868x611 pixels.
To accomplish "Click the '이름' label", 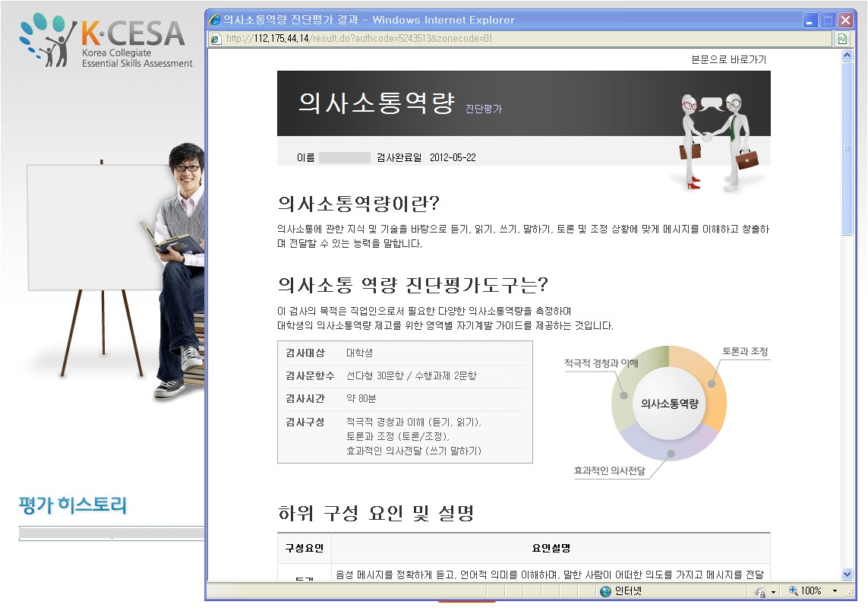I will click(x=305, y=158).
